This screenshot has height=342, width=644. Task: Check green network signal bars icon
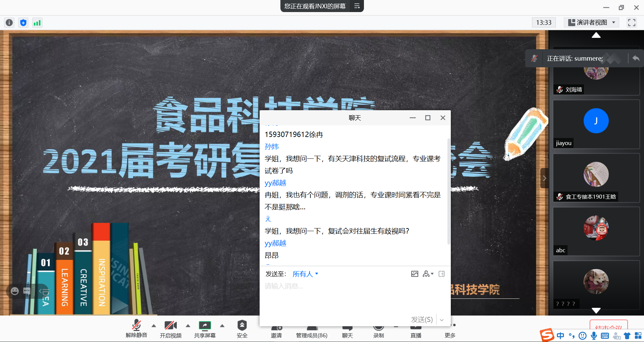click(x=37, y=22)
